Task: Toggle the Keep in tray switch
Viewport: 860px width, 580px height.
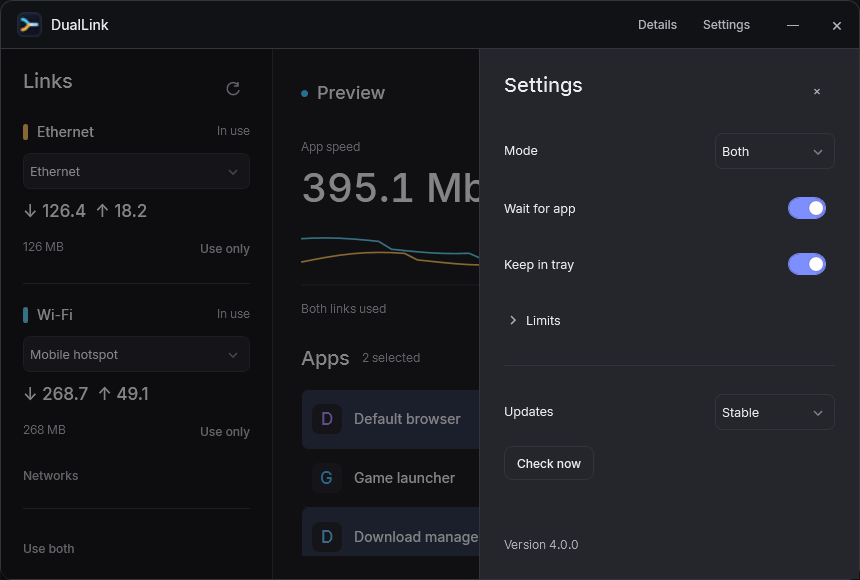Action: [x=807, y=264]
